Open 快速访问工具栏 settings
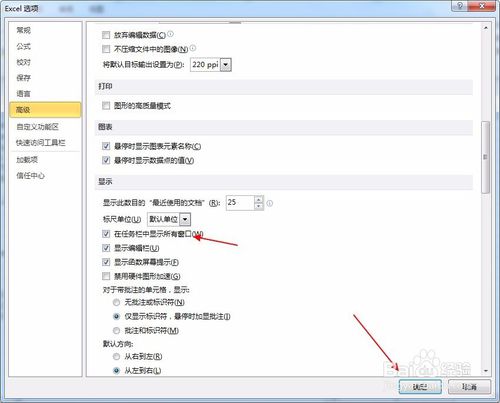Viewport: 500px width, 403px height. pyautogui.click(x=41, y=143)
